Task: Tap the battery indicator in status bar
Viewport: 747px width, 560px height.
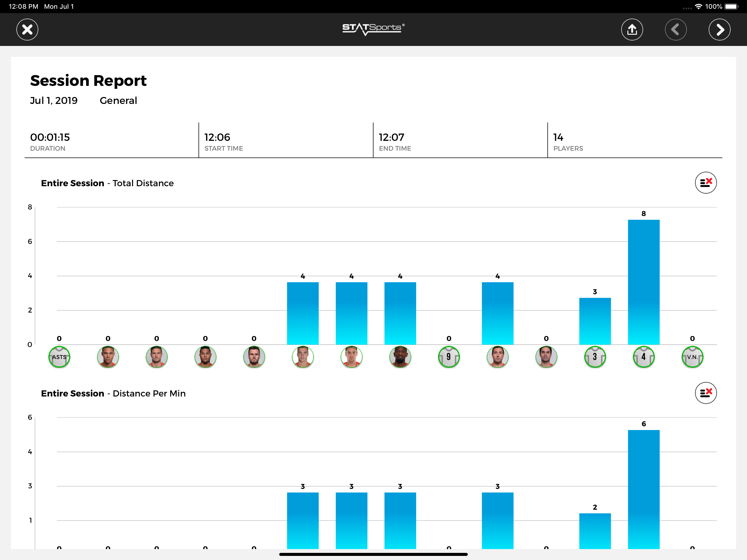Action: 731,6
